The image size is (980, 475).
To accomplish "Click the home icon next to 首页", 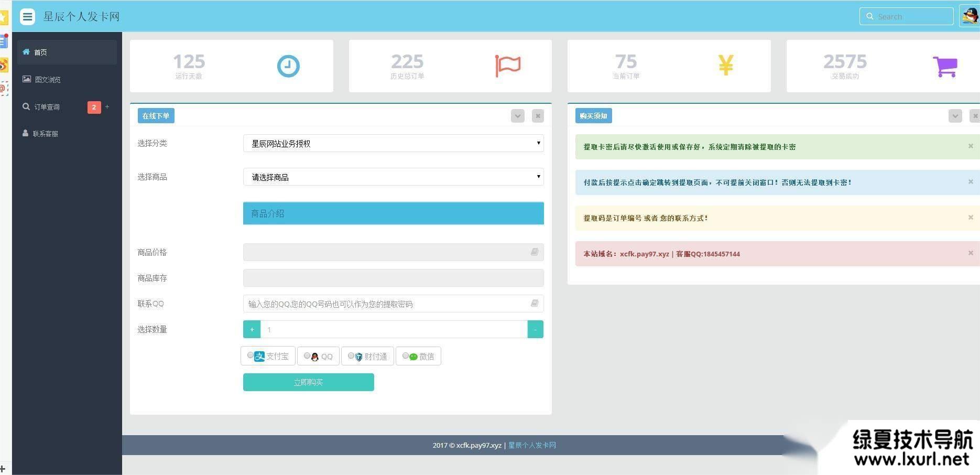I will tap(26, 52).
